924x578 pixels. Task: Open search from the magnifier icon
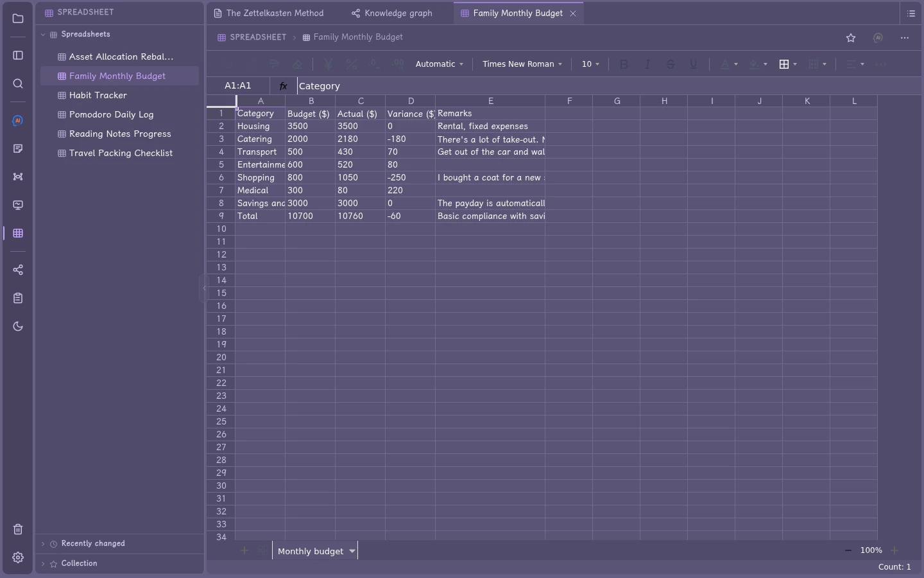[18, 83]
